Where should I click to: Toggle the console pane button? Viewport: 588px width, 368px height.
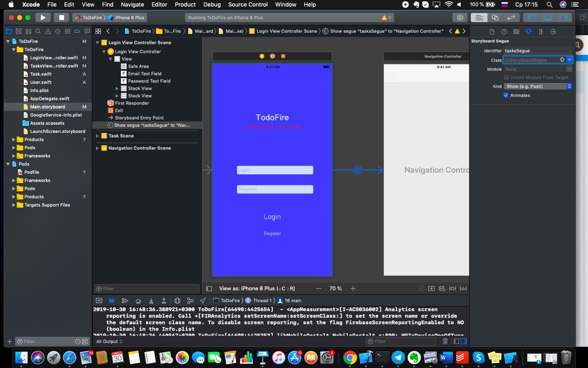(464, 341)
